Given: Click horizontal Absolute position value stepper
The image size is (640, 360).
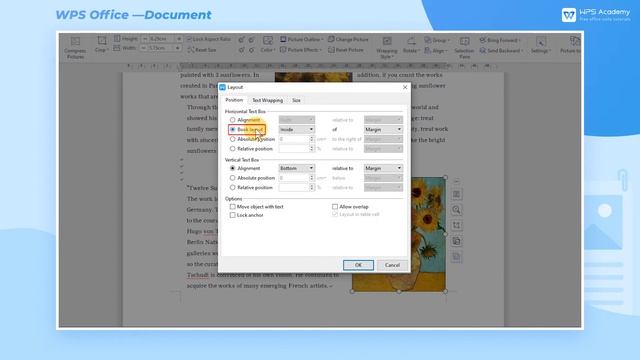Looking at the screenshot, I should (312, 139).
